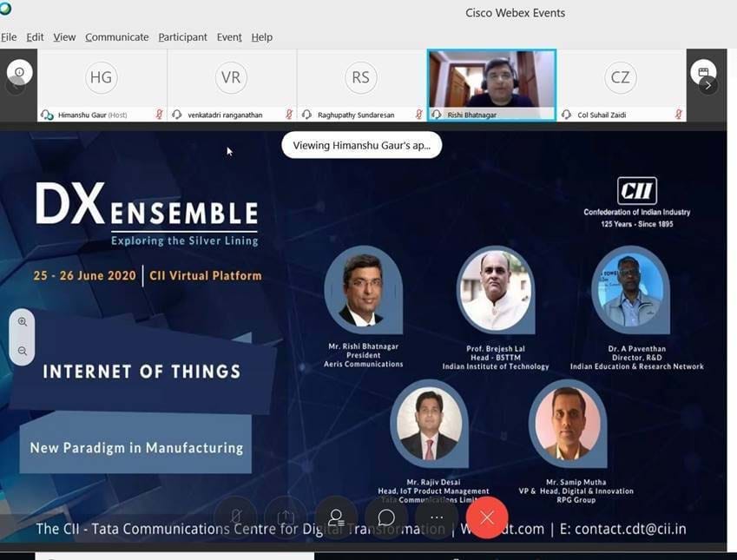Click the info icon at top left
This screenshot has height=560, width=737.
tap(19, 72)
